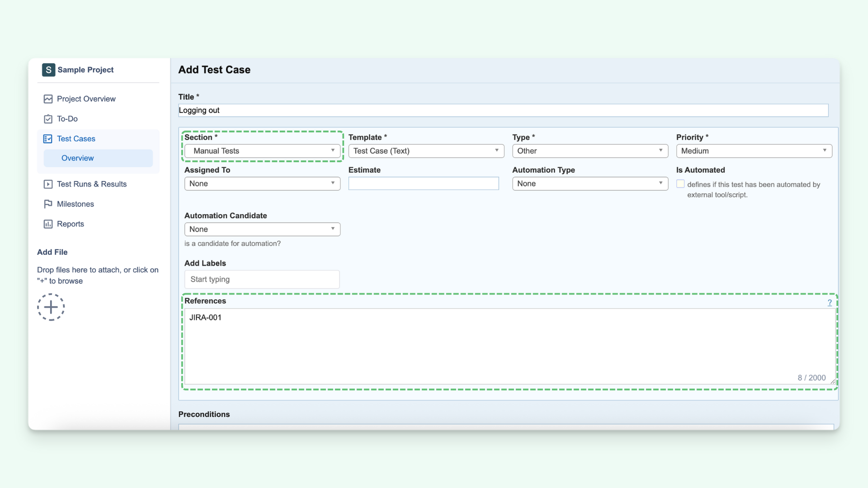The image size is (868, 488).
Task: Click the Estimate input field
Action: 423,183
